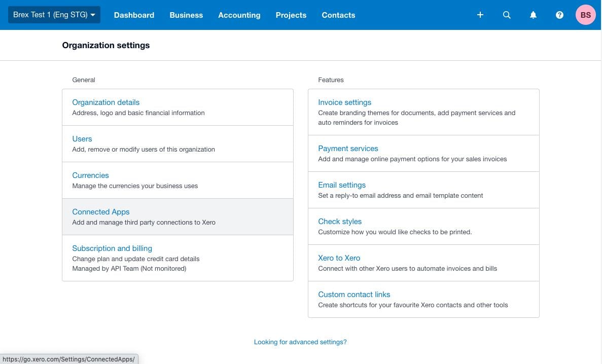Go to Payment services

coord(348,149)
